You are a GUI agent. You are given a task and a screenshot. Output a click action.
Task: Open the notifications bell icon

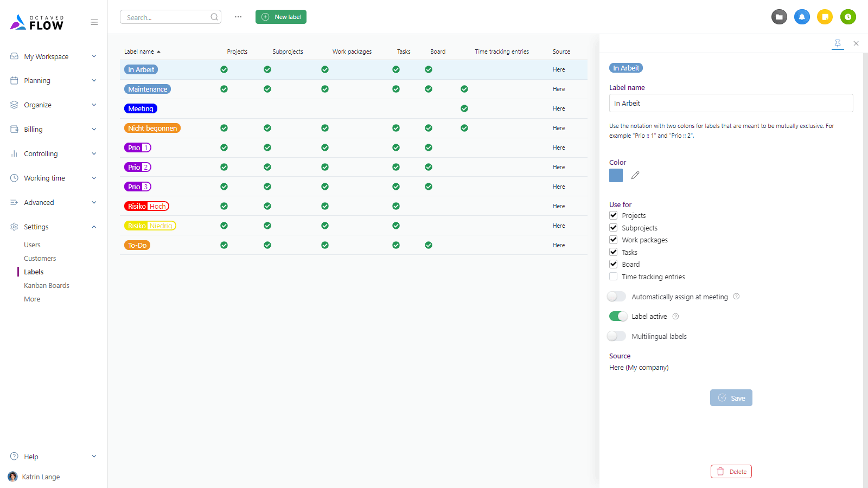802,17
